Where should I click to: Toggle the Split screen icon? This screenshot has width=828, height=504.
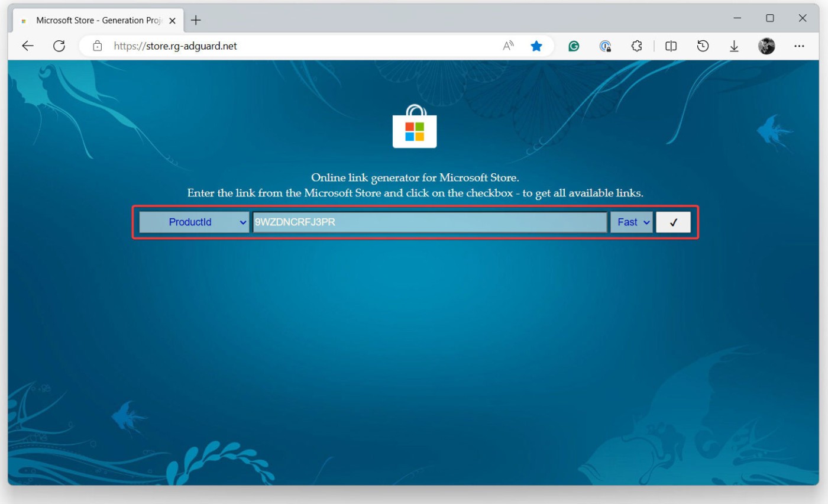(x=671, y=46)
